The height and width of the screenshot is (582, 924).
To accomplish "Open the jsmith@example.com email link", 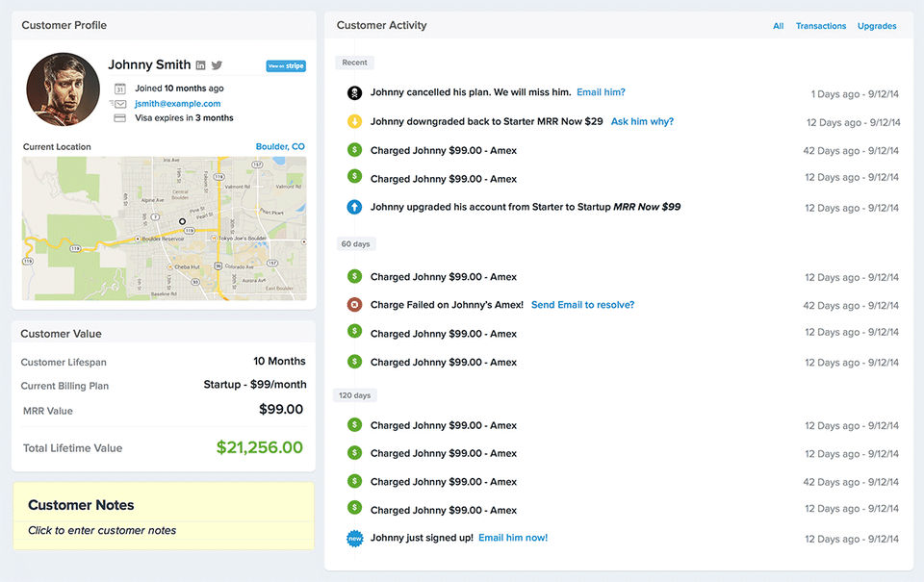I will point(178,104).
